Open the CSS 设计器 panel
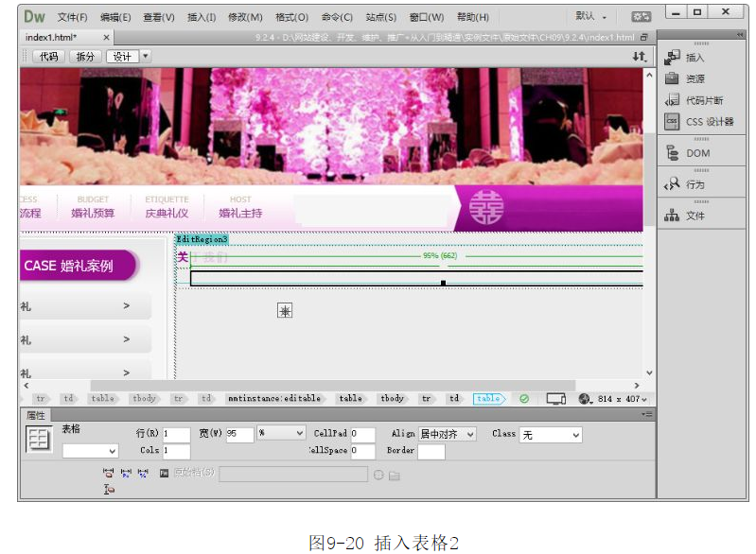Screen dimensions: 756x554 (x=709, y=122)
